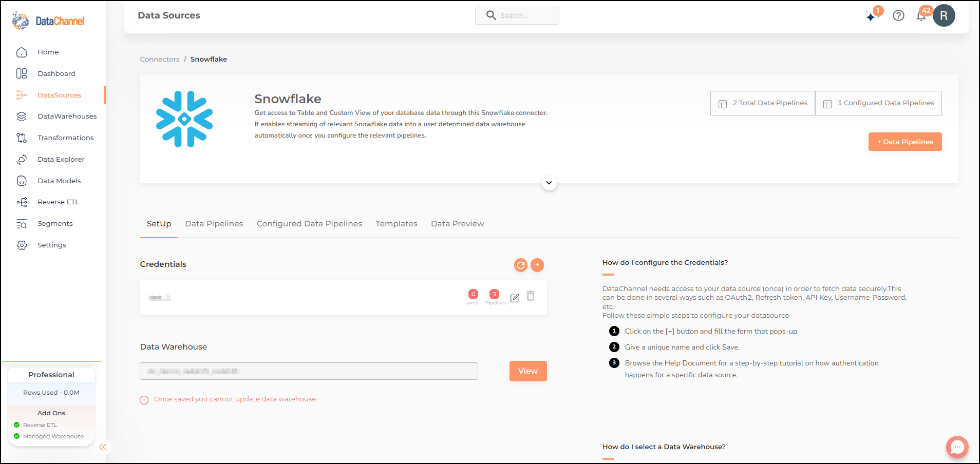Click the Snowflake connector logo
This screenshot has width=980, height=464.
coord(184,119)
